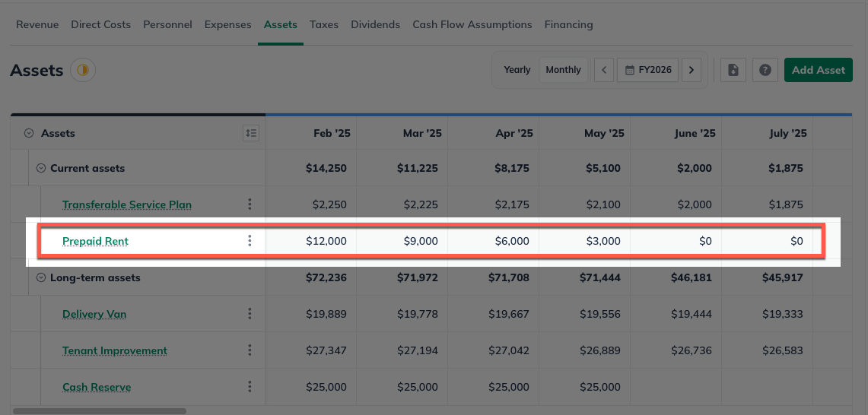This screenshot has width=868, height=415.
Task: Open kebab menu for Delivery Van
Action: [250, 314]
